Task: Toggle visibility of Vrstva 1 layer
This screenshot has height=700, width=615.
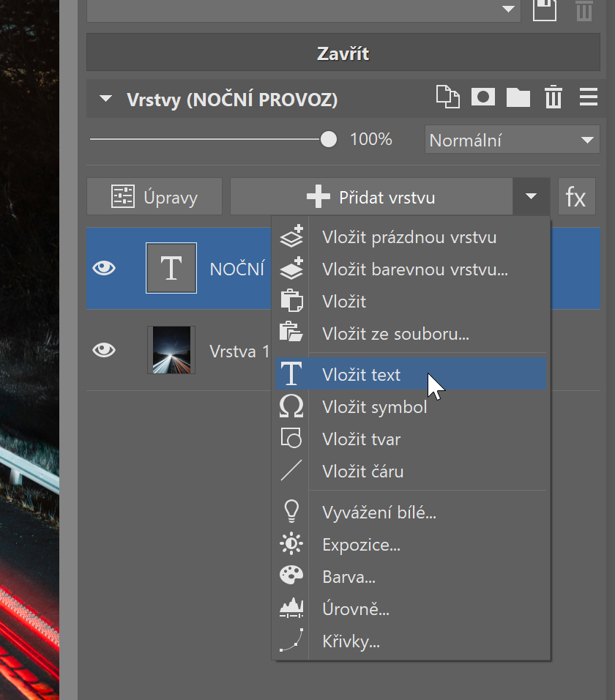Action: click(104, 351)
